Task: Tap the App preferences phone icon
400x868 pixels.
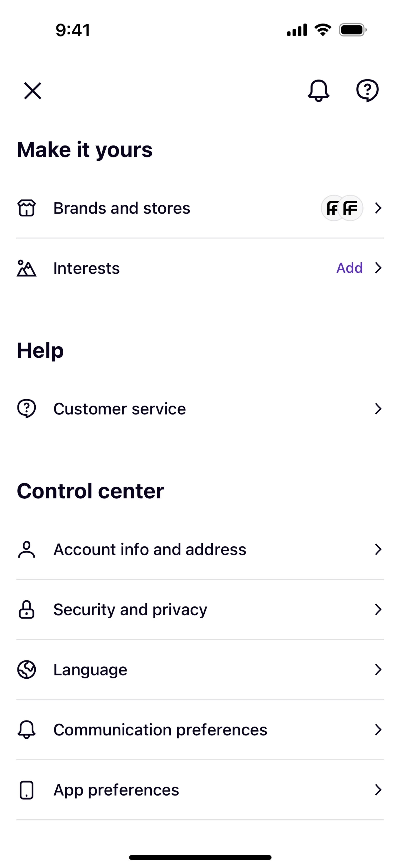Action: (27, 790)
